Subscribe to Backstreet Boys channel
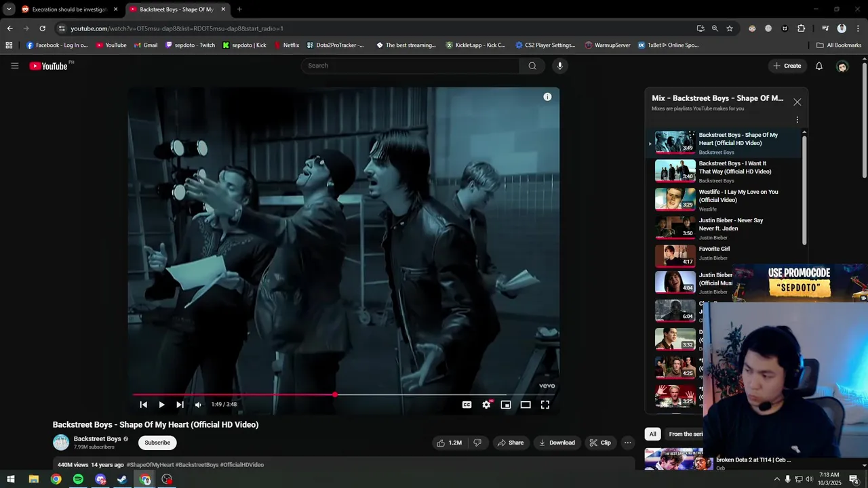This screenshot has height=488, width=868. point(157,443)
